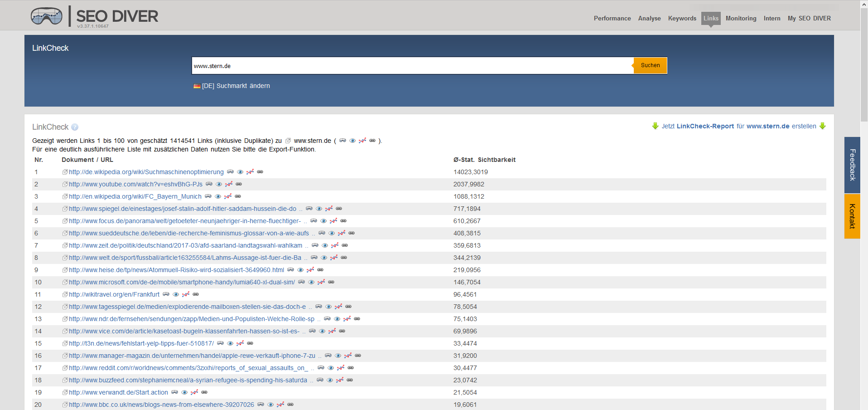
Task: Select the Links tab
Action: (711, 19)
